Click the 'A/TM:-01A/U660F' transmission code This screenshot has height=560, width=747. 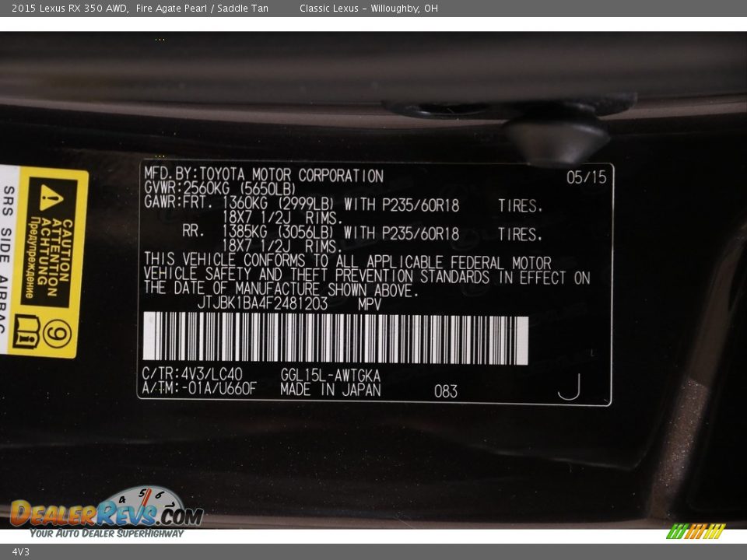[x=199, y=387]
